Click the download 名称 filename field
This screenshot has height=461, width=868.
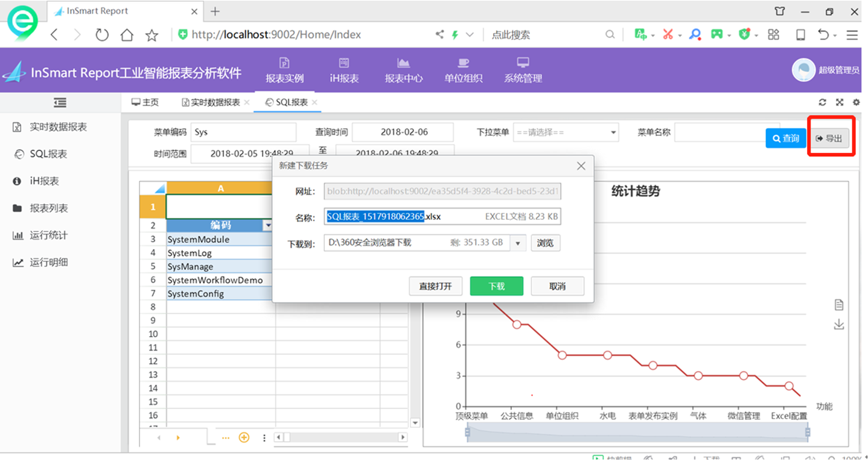(x=442, y=216)
